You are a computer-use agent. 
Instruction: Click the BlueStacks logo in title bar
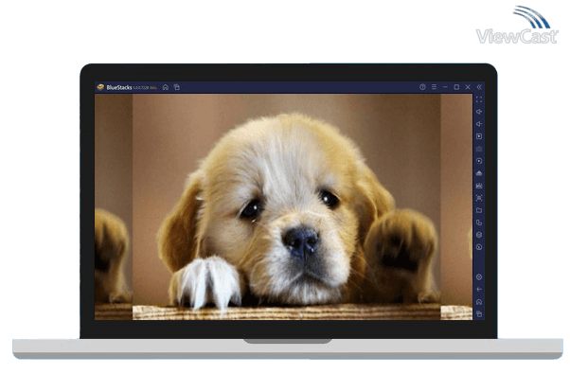100,87
